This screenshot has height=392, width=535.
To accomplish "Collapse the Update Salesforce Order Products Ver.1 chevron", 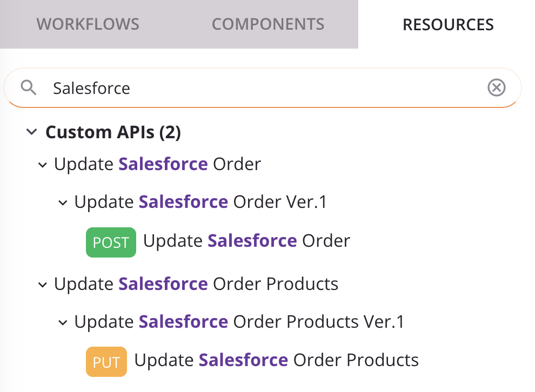I will [x=63, y=322].
